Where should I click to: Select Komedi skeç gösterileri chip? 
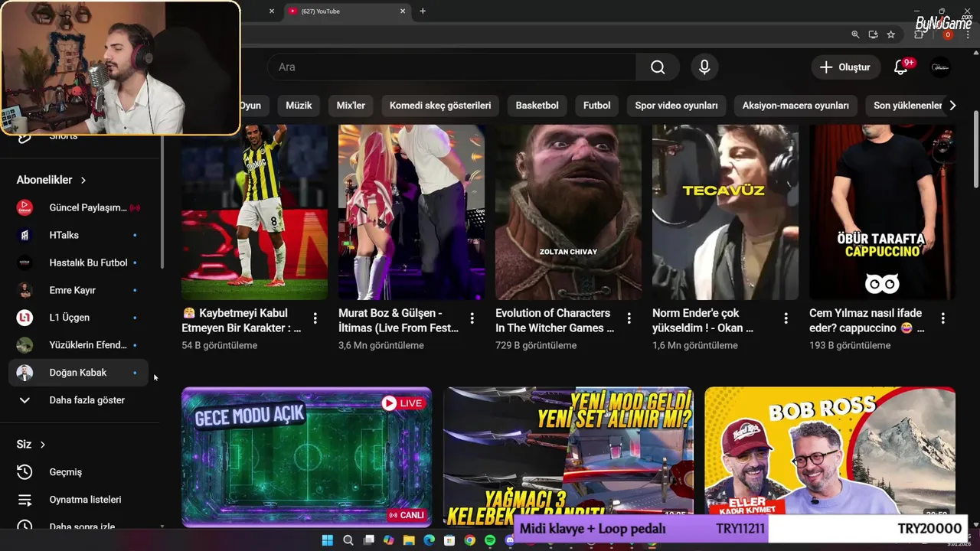pyautogui.click(x=440, y=106)
